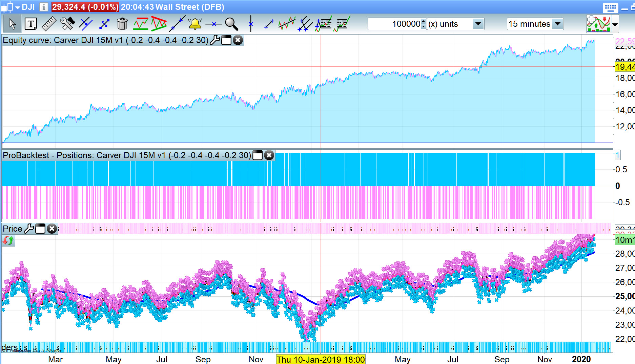635x364 pixels.
Task: Open the (x) units dropdown
Action: (478, 24)
